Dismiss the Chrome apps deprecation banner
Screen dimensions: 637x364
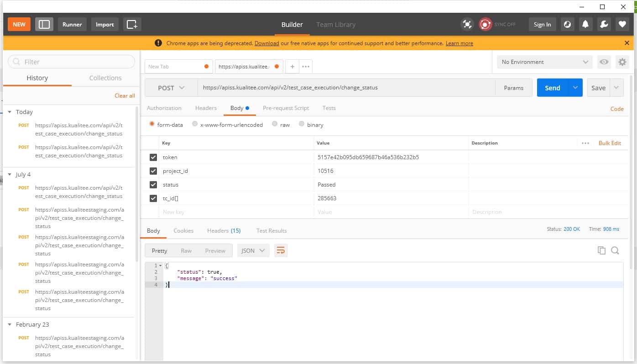tap(627, 43)
